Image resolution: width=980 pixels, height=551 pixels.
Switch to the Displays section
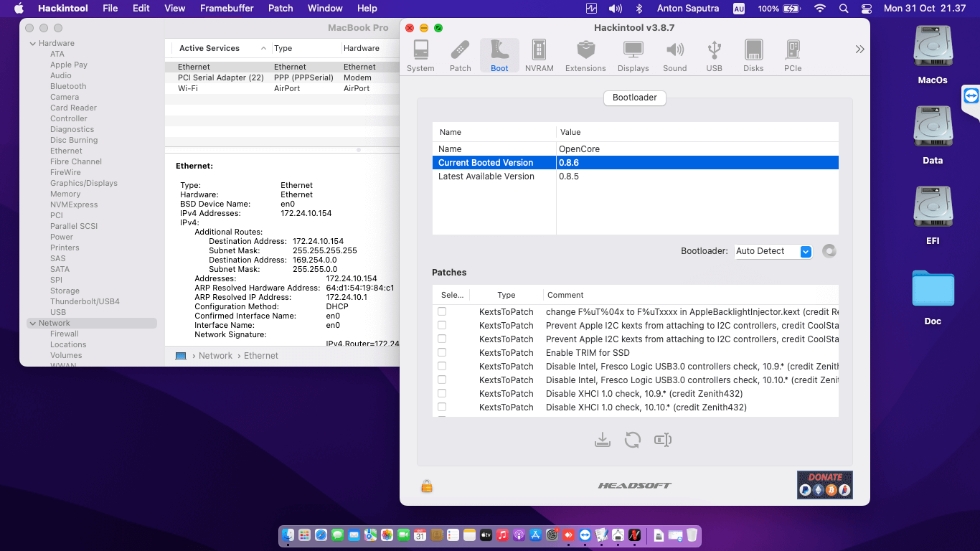[633, 55]
